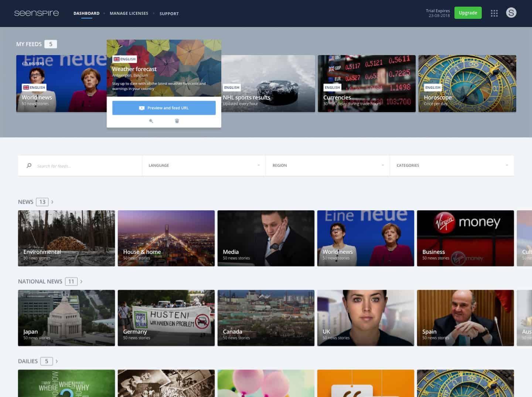Expand the Categories dropdown

click(x=452, y=166)
